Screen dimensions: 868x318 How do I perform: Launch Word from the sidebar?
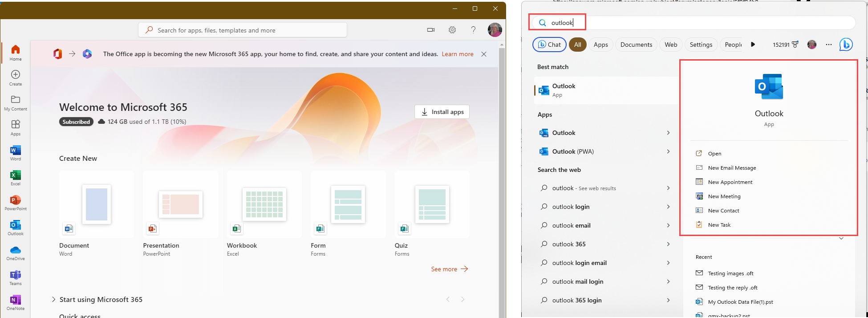(x=16, y=152)
